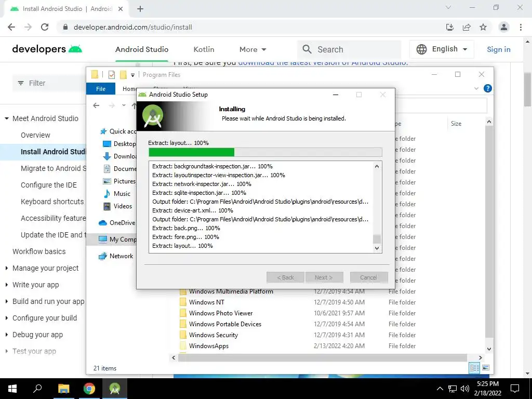Click the install app icon in address bar
The height and width of the screenshot is (399, 532).
click(x=450, y=27)
